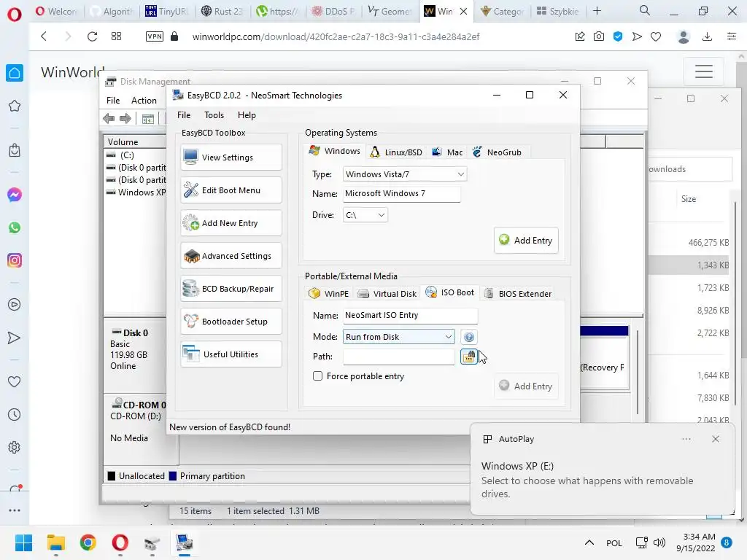Viewport: 747px width, 560px height.
Task: Add page to favorites heart icon
Action: click(x=656, y=36)
